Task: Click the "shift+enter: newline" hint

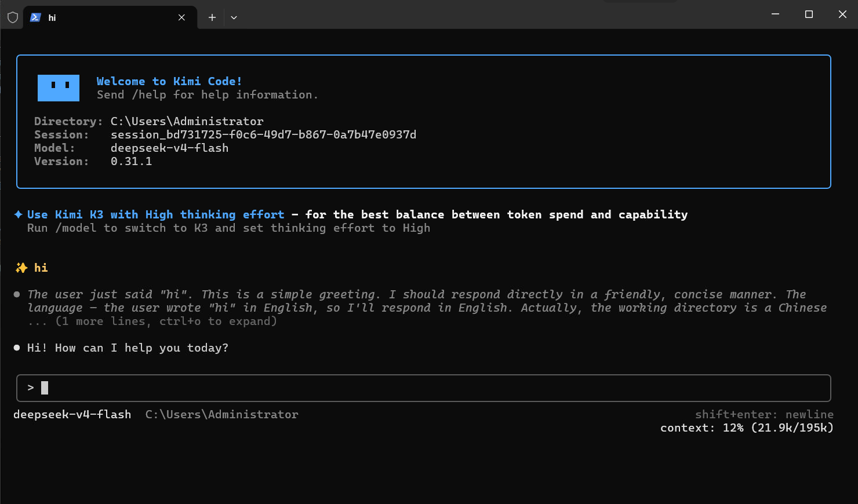Action: tap(764, 414)
